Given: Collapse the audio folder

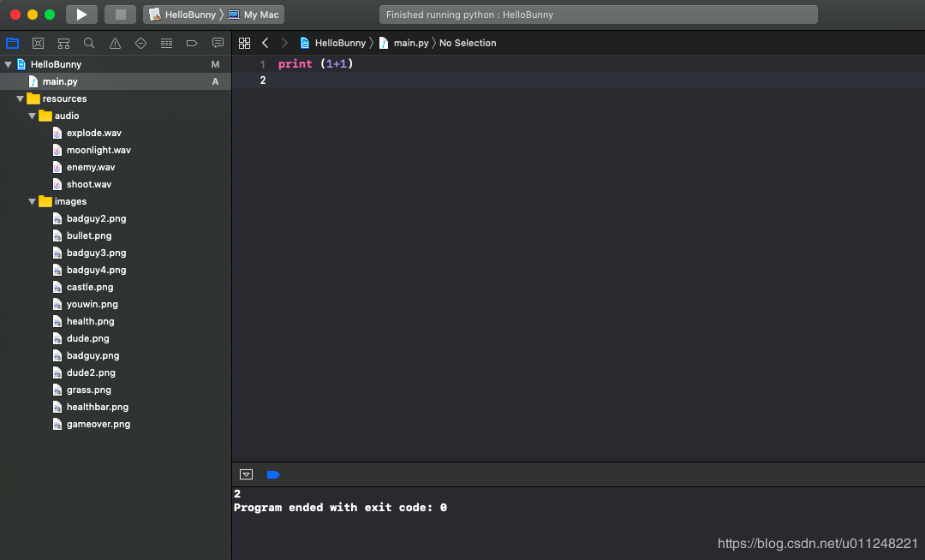Looking at the screenshot, I should (33, 116).
